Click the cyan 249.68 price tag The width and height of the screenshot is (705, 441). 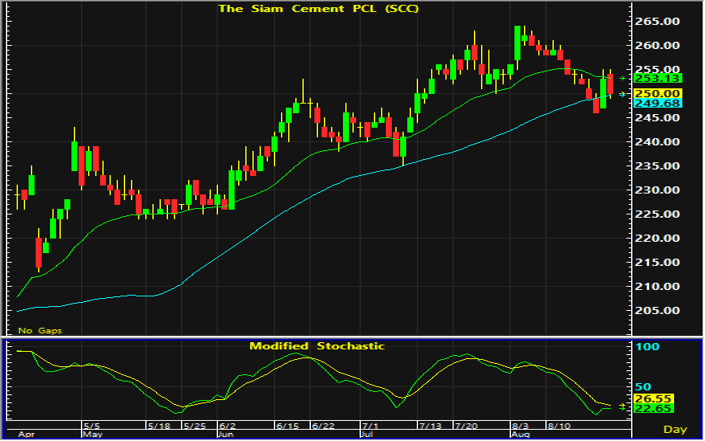(x=658, y=103)
